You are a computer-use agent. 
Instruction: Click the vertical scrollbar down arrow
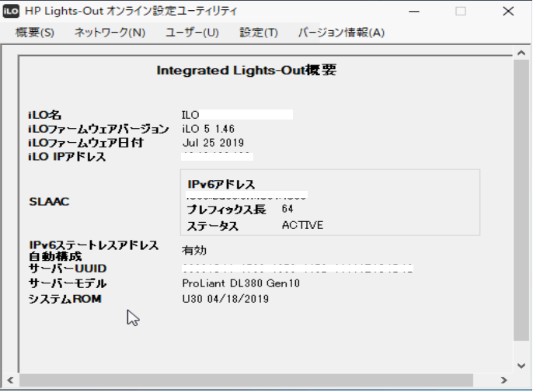click(x=521, y=366)
